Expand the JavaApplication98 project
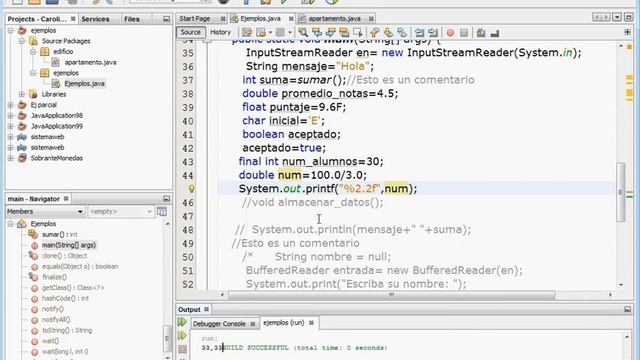Screen dimensions: 640x360 click(11, 116)
